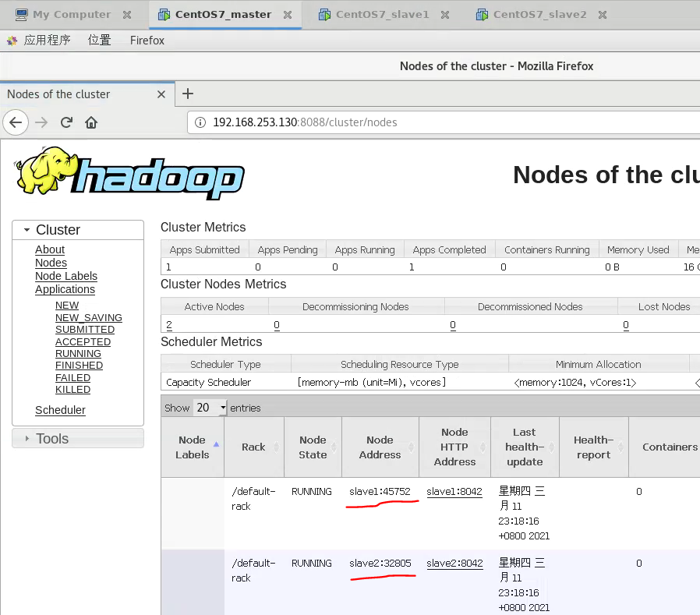This screenshot has width=700, height=615.
Task: Click the Containers column header
Action: click(665, 447)
